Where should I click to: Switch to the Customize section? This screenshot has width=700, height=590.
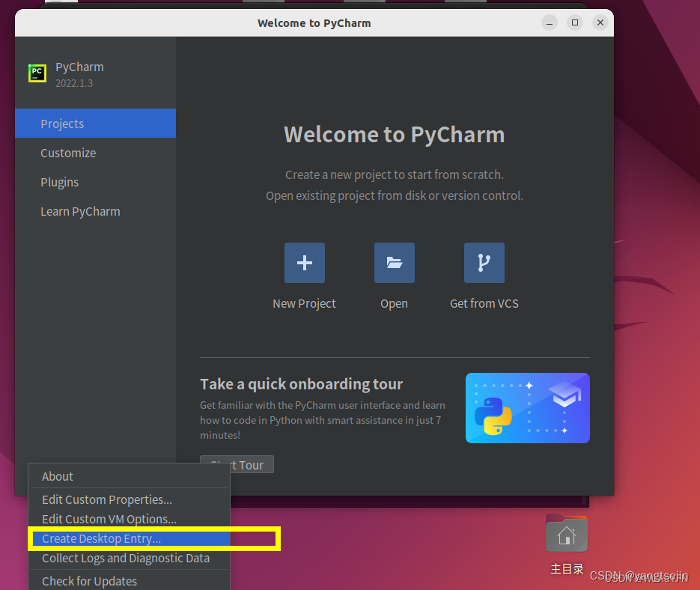point(96,153)
